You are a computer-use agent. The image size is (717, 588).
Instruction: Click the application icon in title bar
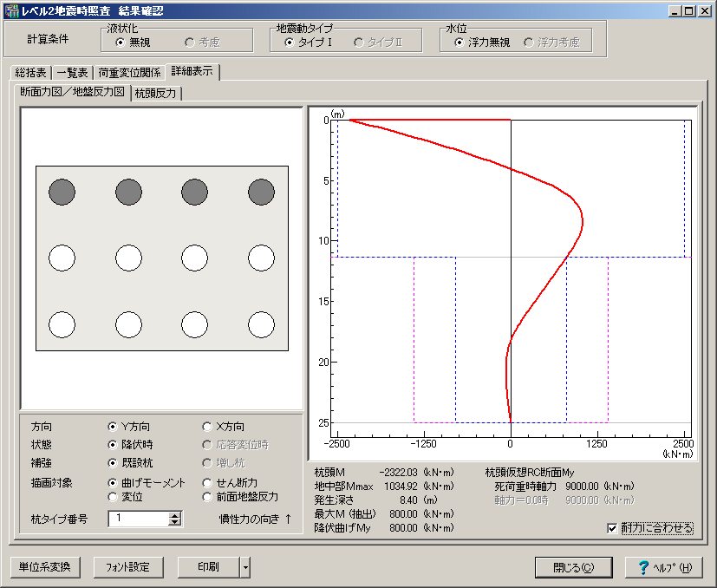12,10
